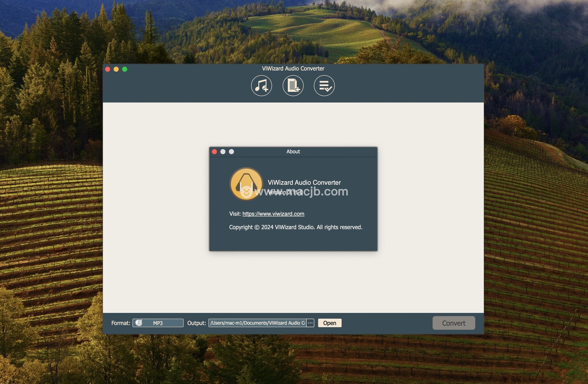Click the output path field
Viewport: 588px width, 384px height.
[257, 323]
